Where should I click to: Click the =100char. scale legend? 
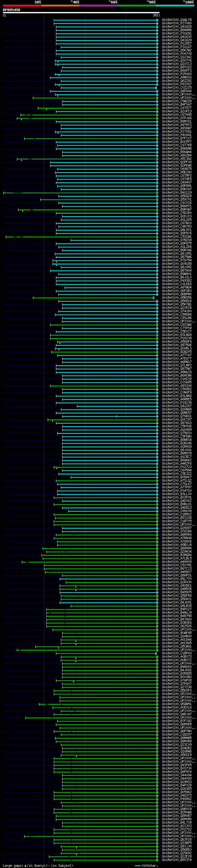point(147,866)
